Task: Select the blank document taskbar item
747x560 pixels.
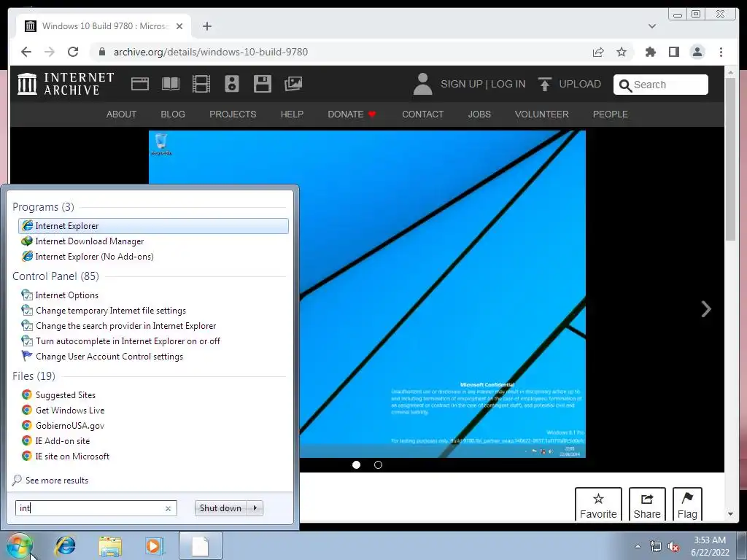Action: (200, 545)
